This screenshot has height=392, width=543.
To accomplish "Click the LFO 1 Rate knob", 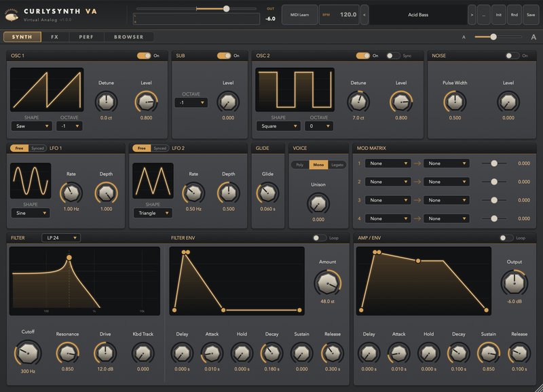I will (71, 193).
